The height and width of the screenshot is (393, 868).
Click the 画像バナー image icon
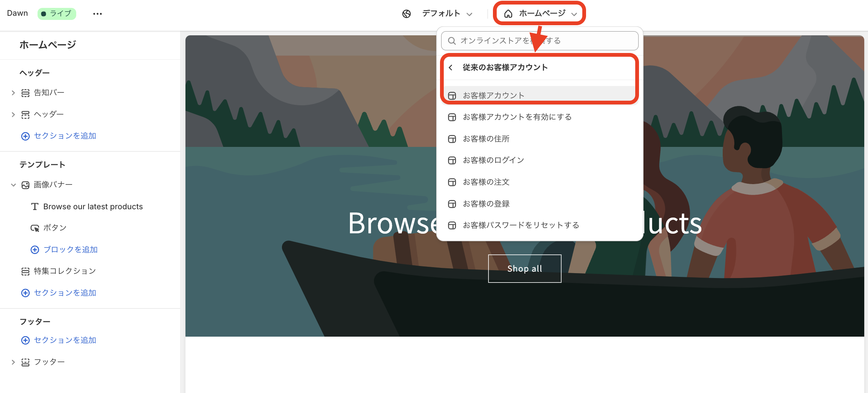[x=25, y=184]
